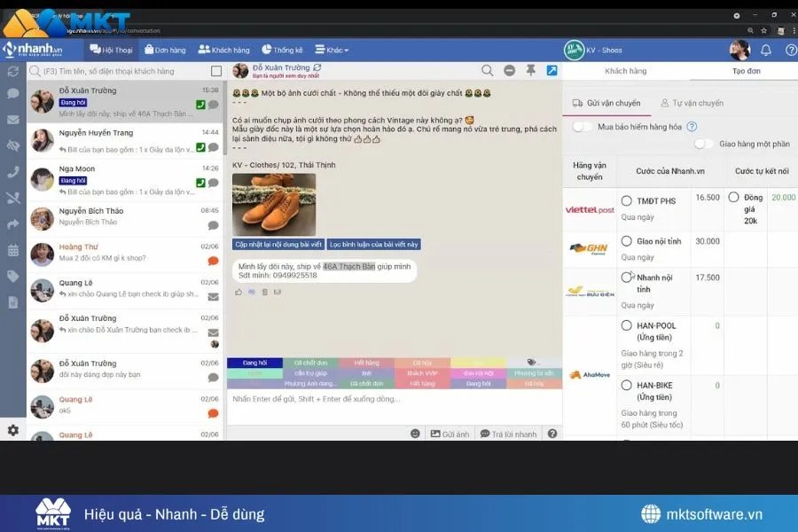Screen dimensions: 798x532
Task: Open the search icon in conversation header
Action: pos(487,70)
